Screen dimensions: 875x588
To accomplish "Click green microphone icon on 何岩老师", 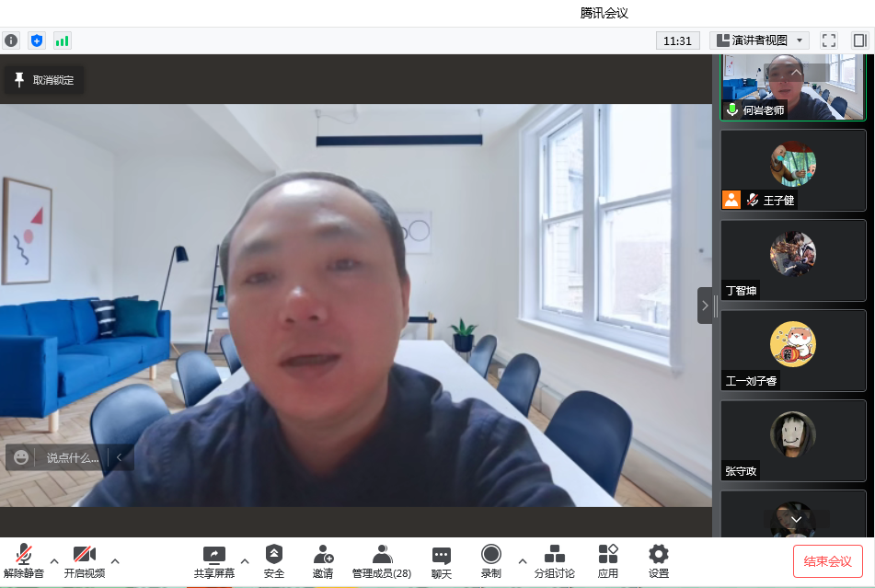I will 732,110.
